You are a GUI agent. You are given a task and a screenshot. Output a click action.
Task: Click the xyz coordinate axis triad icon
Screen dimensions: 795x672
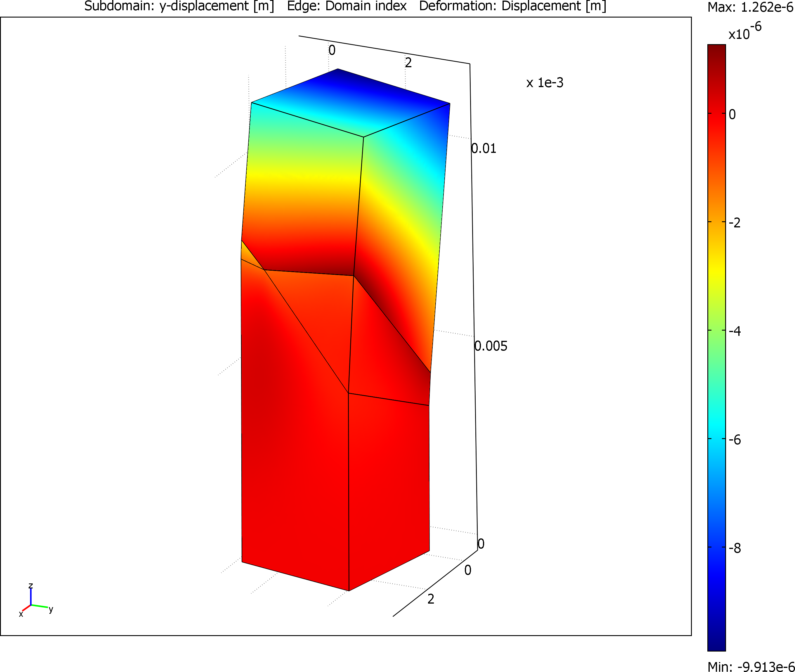click(x=36, y=600)
